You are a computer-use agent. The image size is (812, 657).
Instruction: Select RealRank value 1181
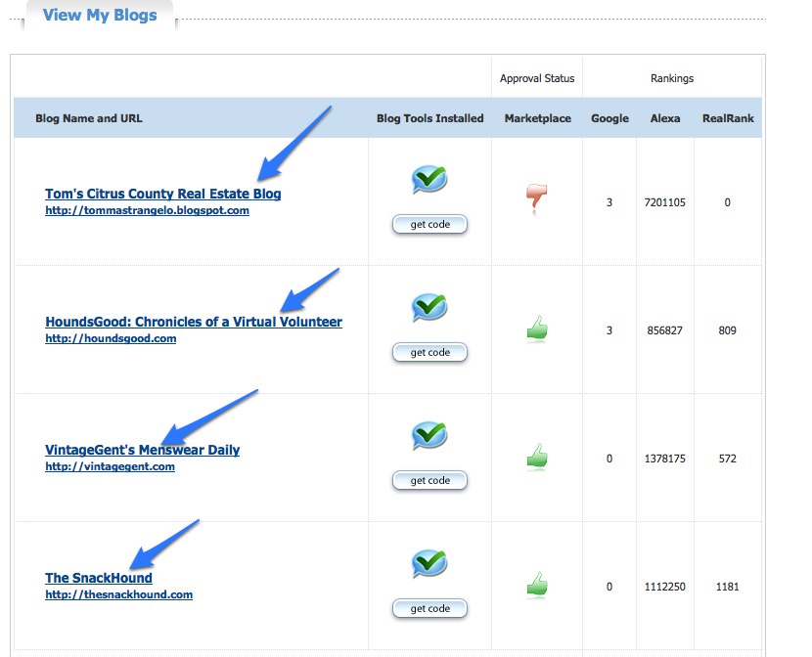click(728, 587)
